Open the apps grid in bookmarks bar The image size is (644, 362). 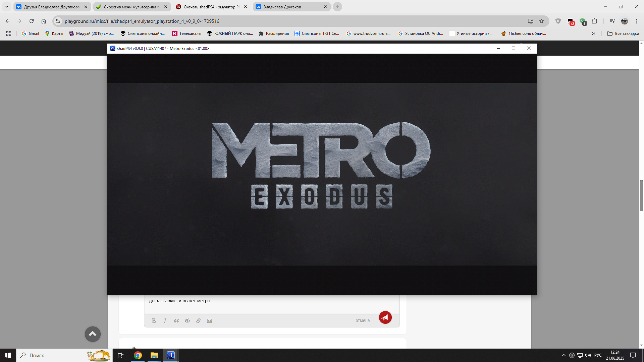(x=9, y=34)
